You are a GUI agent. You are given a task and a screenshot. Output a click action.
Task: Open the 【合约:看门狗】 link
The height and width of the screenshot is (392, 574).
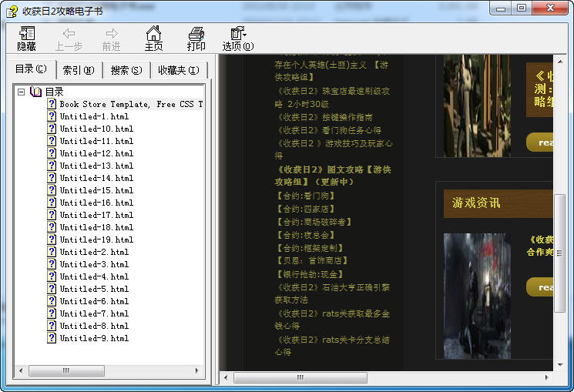click(305, 196)
